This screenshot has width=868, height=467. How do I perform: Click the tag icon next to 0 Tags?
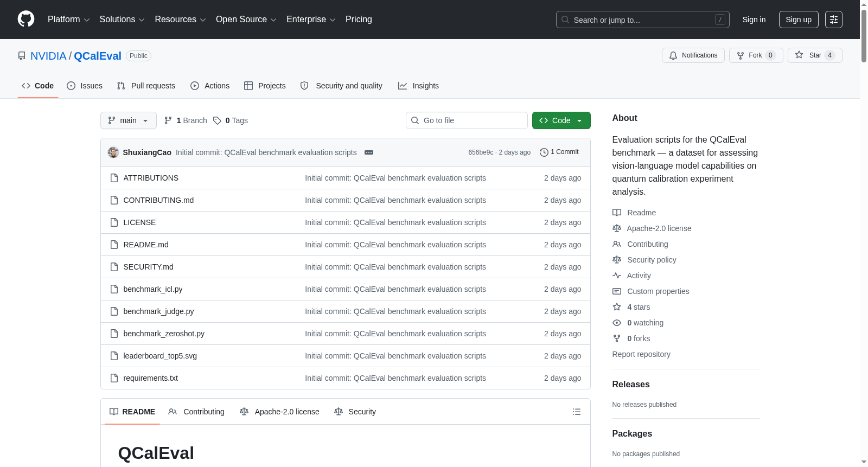click(217, 120)
